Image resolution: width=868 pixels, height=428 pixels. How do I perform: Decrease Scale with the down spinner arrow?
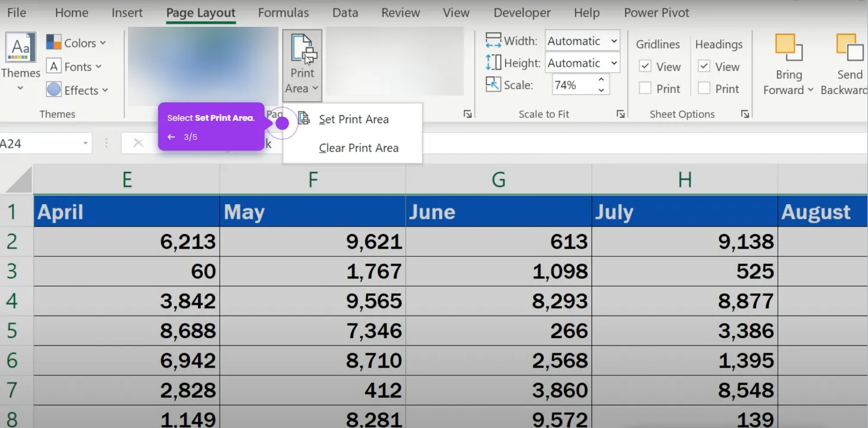click(601, 90)
